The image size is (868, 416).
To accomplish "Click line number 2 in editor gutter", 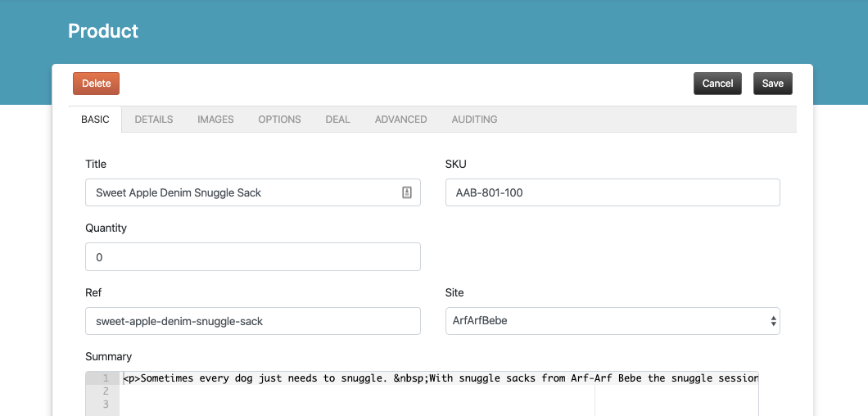I will coord(105,391).
